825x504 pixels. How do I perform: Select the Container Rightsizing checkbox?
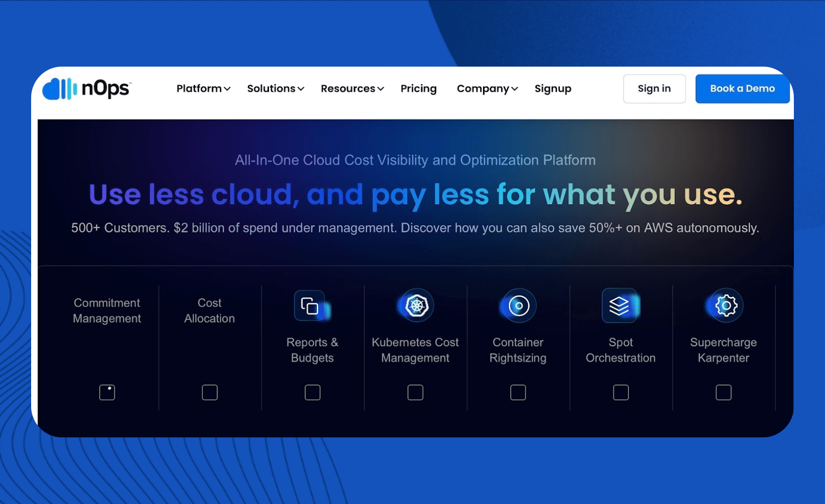click(518, 392)
